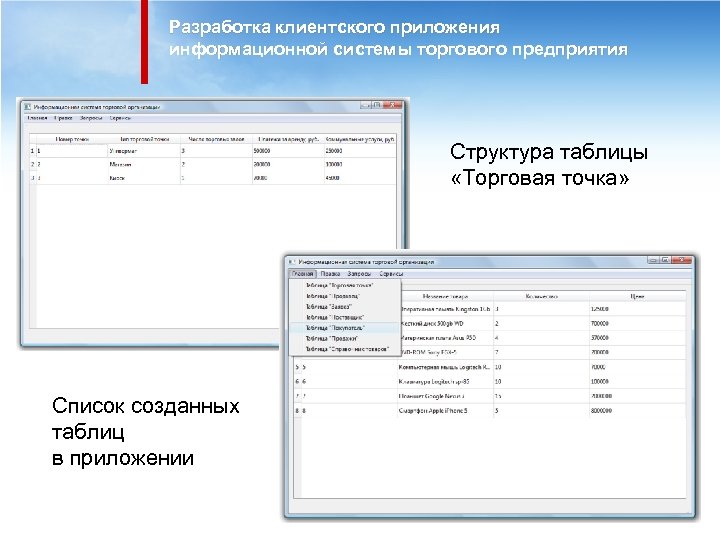720x540 pixels.
Task: Select the quantity cell in Клавиатура Logitech row
Action: (541, 382)
